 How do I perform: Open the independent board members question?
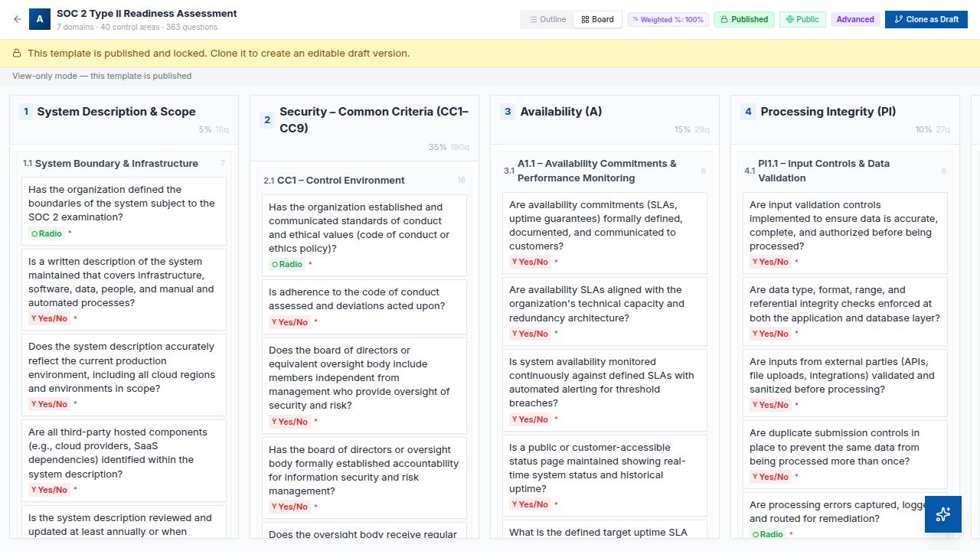click(x=364, y=386)
